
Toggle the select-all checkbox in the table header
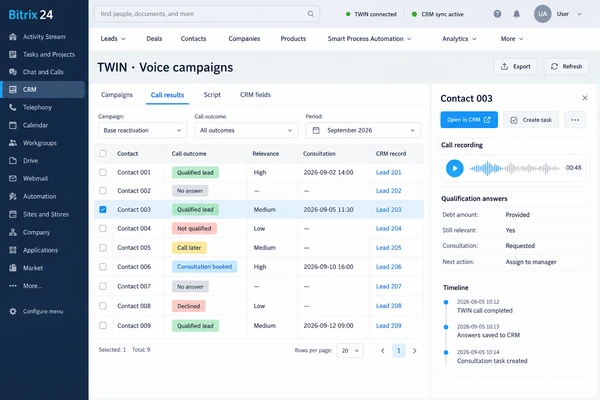103,153
